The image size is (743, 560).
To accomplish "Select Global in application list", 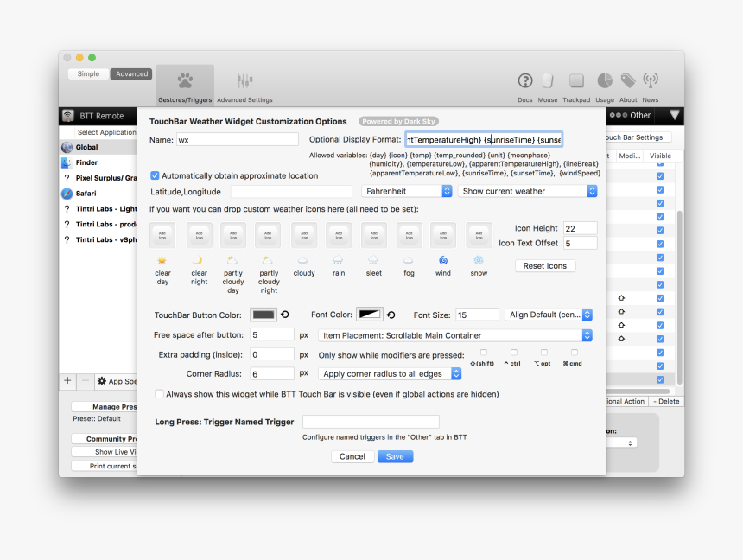I will click(98, 147).
